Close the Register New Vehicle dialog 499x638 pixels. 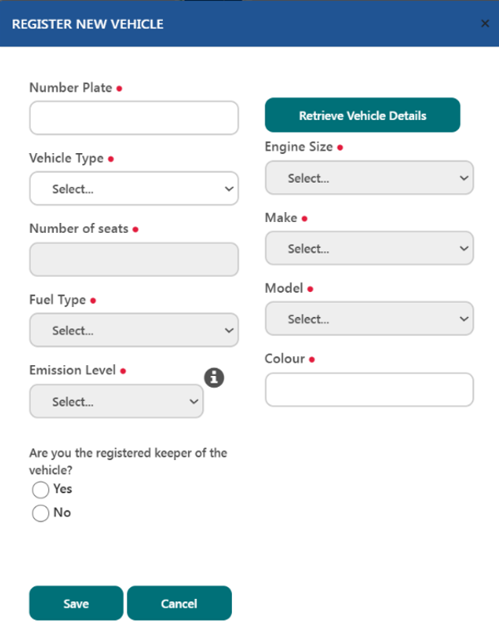pos(485,24)
